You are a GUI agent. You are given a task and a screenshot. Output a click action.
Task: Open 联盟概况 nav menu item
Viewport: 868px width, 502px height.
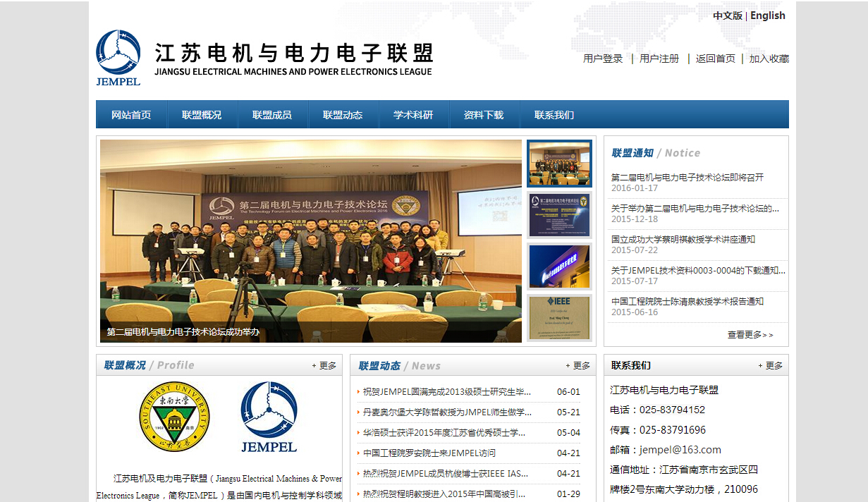202,115
